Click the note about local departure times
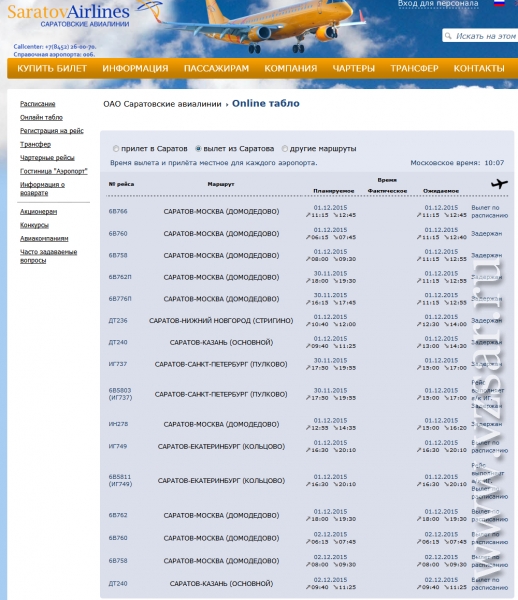The height and width of the screenshot is (600, 518). [x=213, y=163]
